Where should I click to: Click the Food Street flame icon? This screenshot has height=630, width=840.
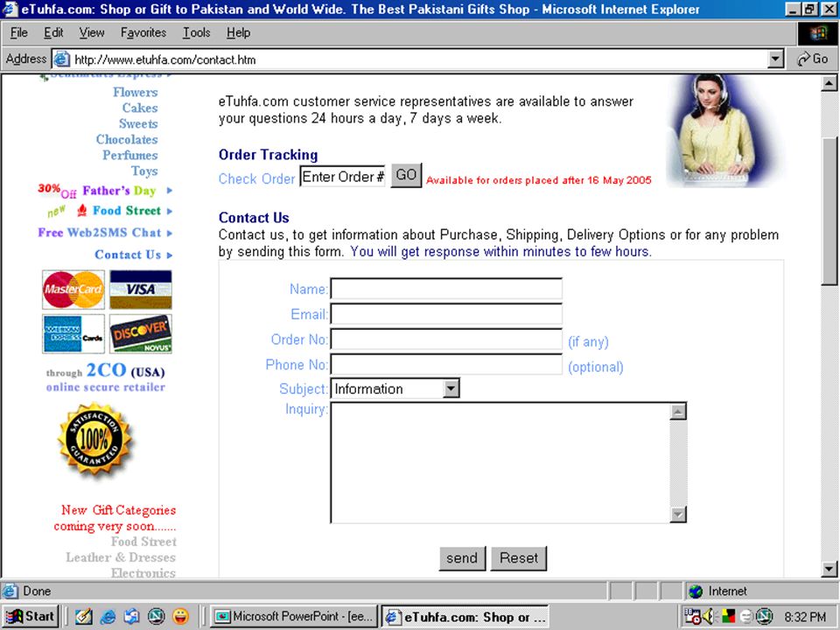pos(82,210)
